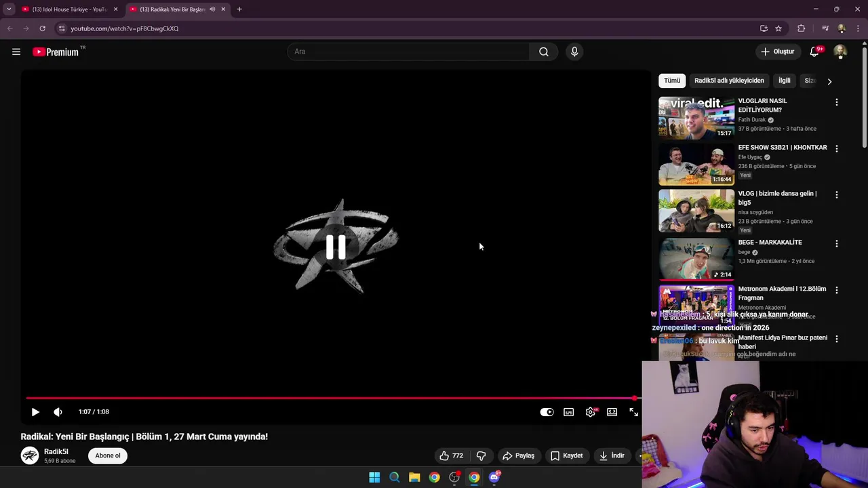Open File Explorer from the taskbar

coord(414,477)
